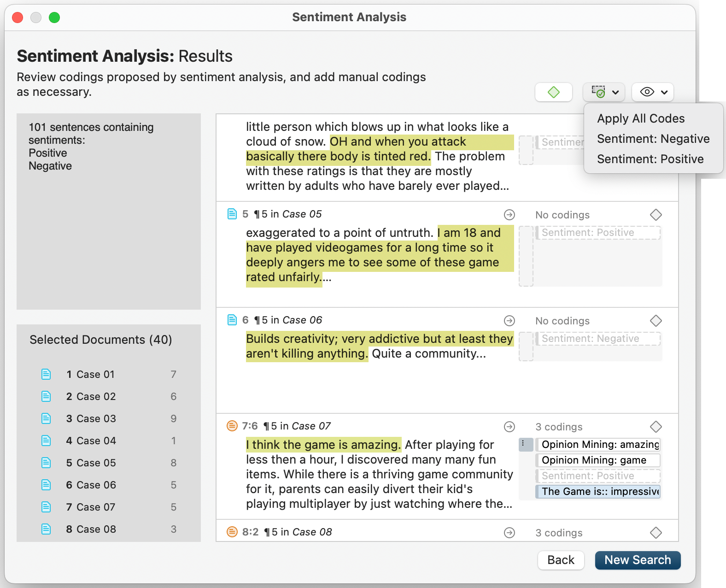Viewport: 726px width, 588px height.
Task: Toggle proposed Sentiment: Positive on Case 07
Action: pos(597,476)
